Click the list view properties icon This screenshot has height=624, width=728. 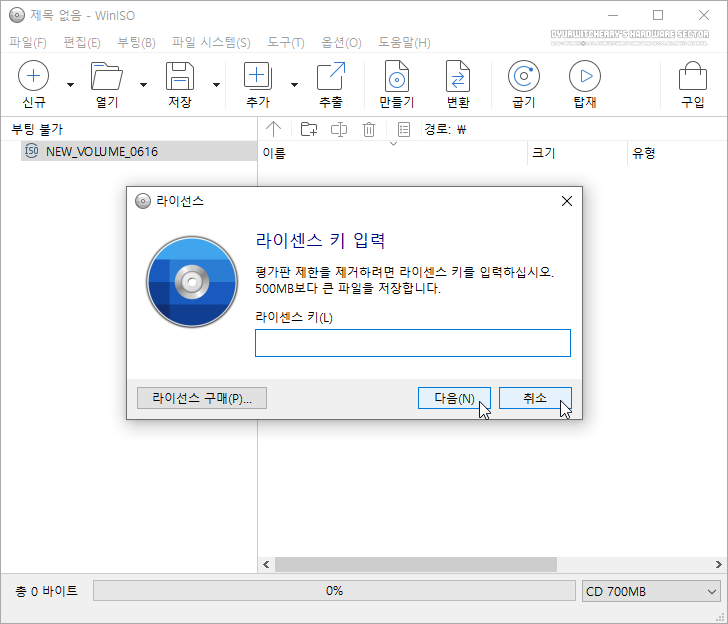(x=404, y=129)
